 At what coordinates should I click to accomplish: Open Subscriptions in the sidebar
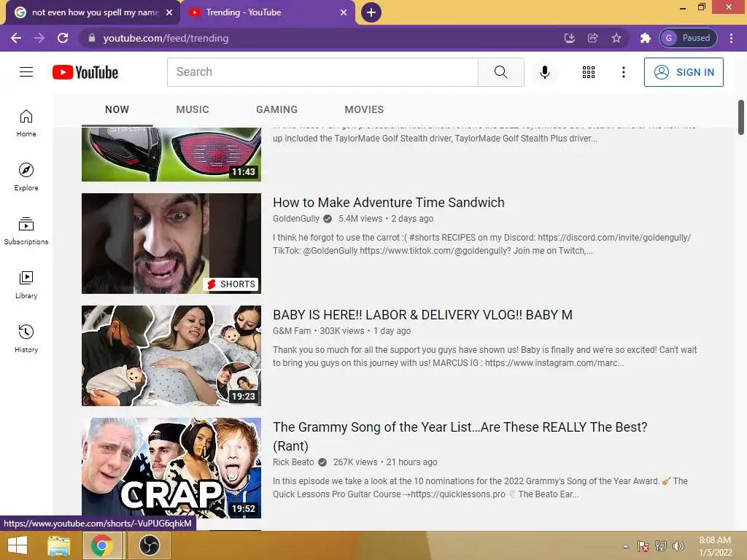(x=26, y=230)
